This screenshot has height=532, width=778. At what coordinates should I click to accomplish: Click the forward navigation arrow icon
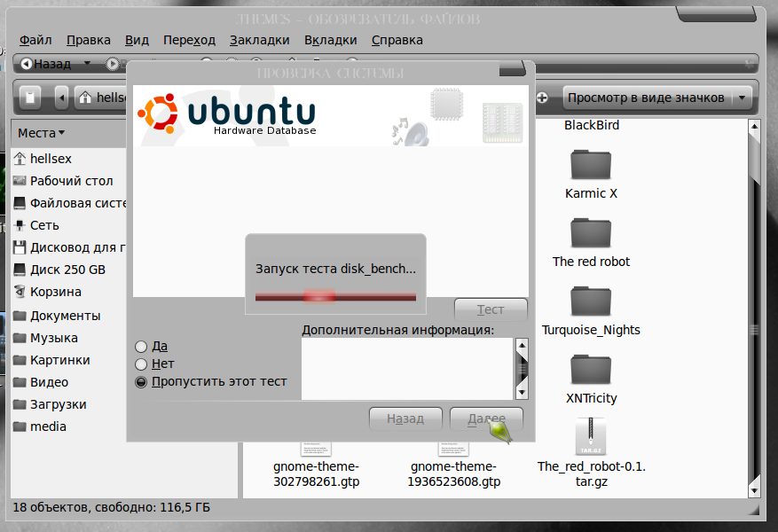[x=112, y=64]
